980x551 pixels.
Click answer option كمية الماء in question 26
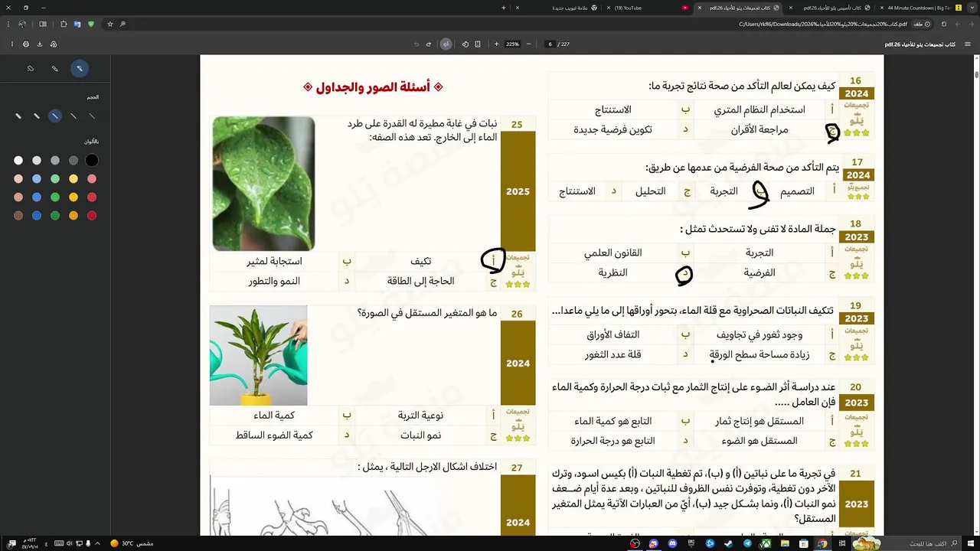pyautogui.click(x=274, y=416)
